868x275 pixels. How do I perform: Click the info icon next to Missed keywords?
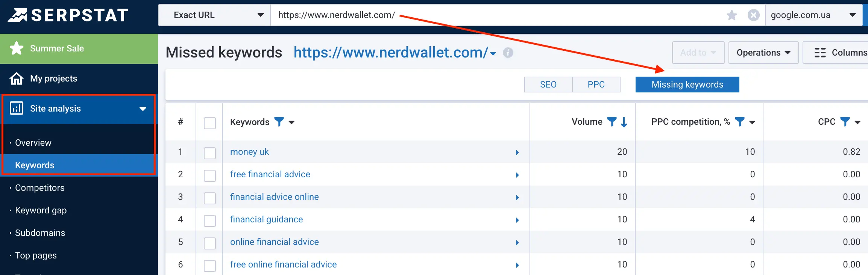[508, 53]
